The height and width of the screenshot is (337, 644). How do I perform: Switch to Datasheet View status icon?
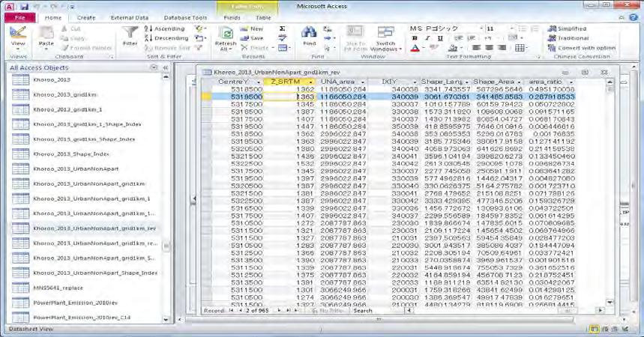tap(594, 330)
